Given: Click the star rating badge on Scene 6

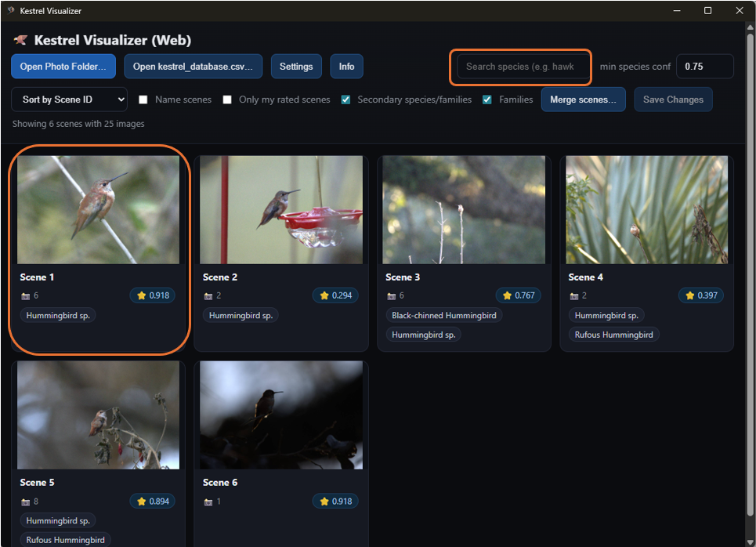Looking at the screenshot, I should click(x=335, y=501).
